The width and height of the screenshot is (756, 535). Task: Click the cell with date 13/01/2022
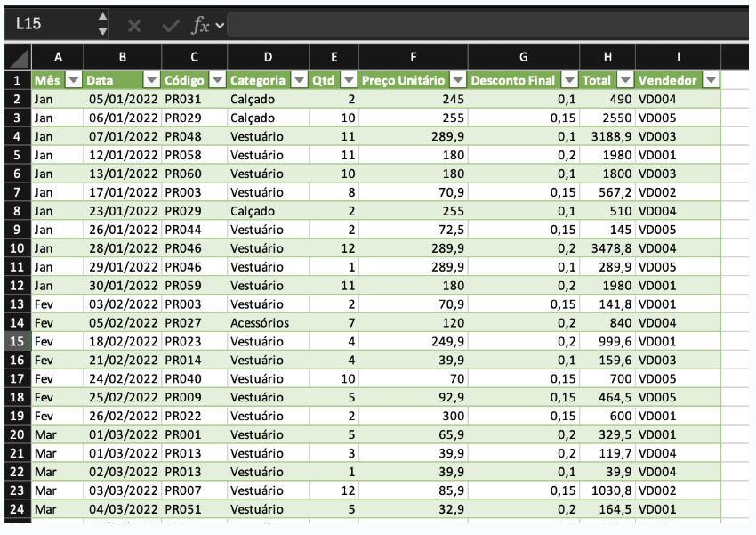pos(123,174)
